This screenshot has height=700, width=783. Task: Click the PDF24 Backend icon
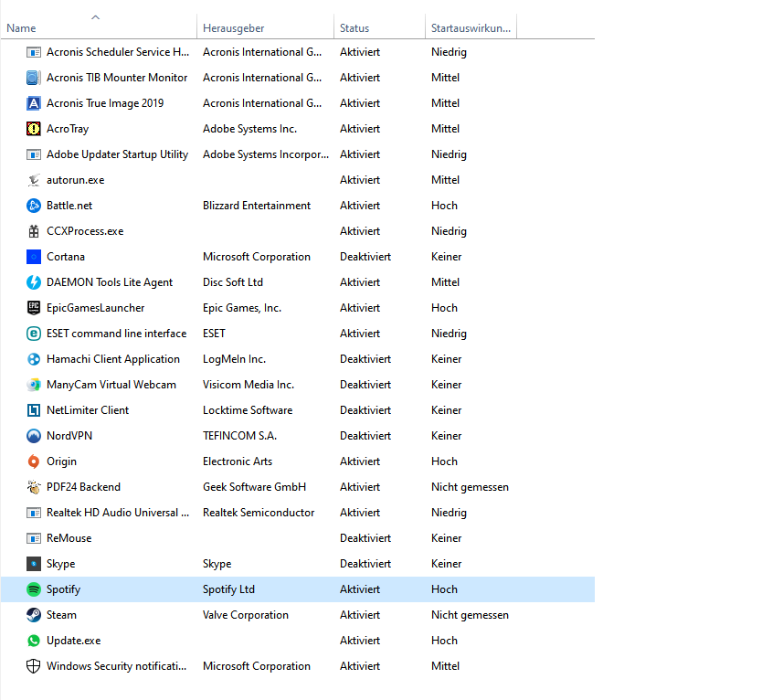coord(34,487)
